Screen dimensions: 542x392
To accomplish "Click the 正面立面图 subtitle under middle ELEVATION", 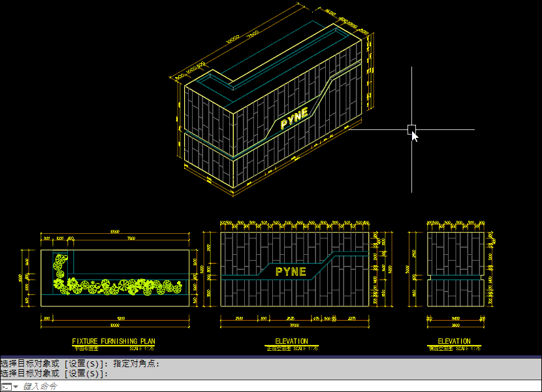I will click(x=279, y=349).
